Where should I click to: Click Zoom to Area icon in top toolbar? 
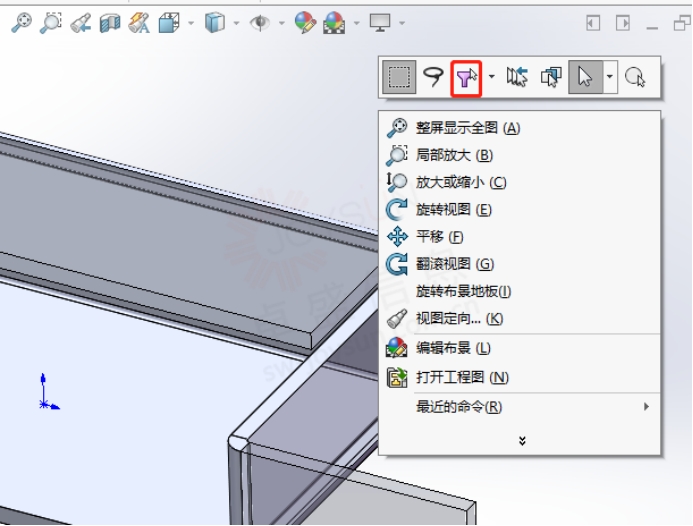click(x=51, y=22)
